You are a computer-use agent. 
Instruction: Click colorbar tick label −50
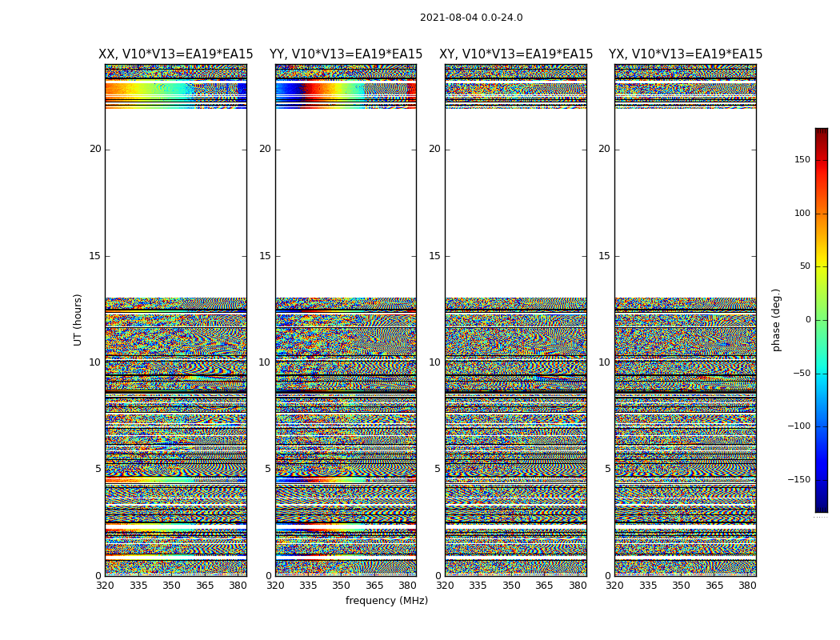coord(802,373)
